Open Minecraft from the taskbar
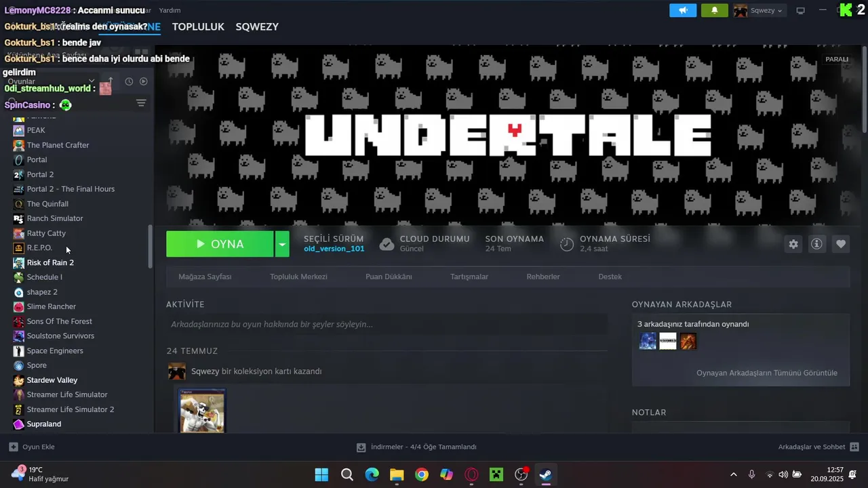Viewport: 868px width, 488px height. pos(496,474)
